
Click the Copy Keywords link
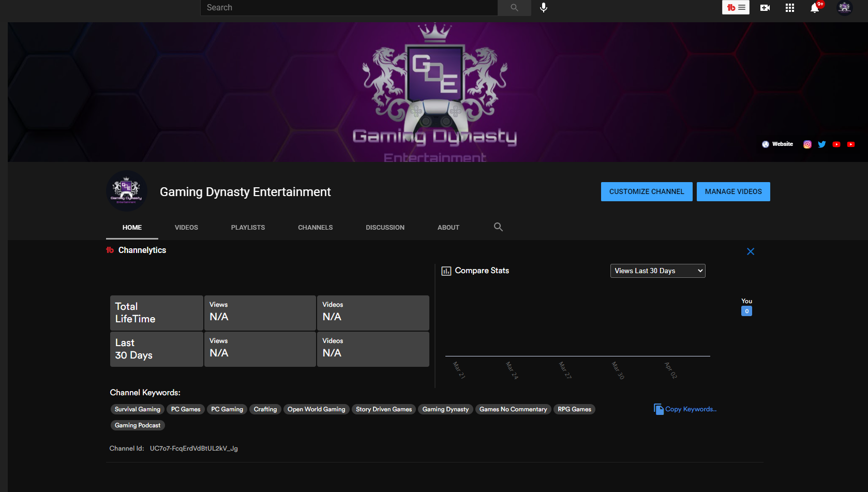click(x=685, y=409)
